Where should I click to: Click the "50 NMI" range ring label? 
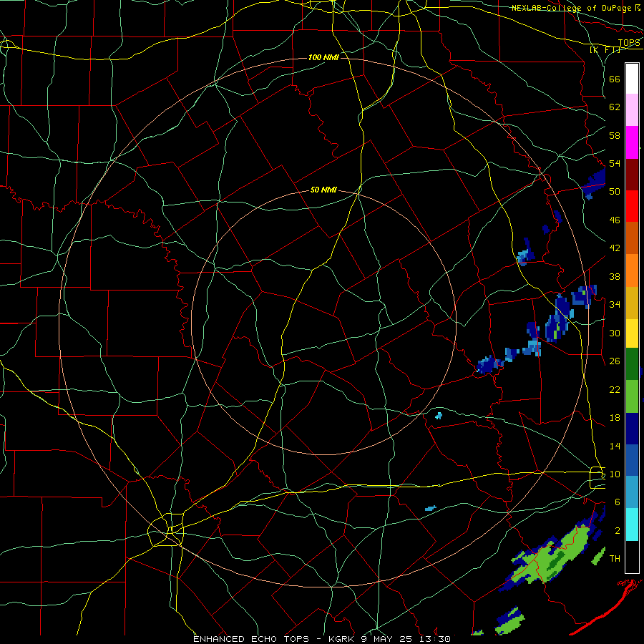coord(323,190)
